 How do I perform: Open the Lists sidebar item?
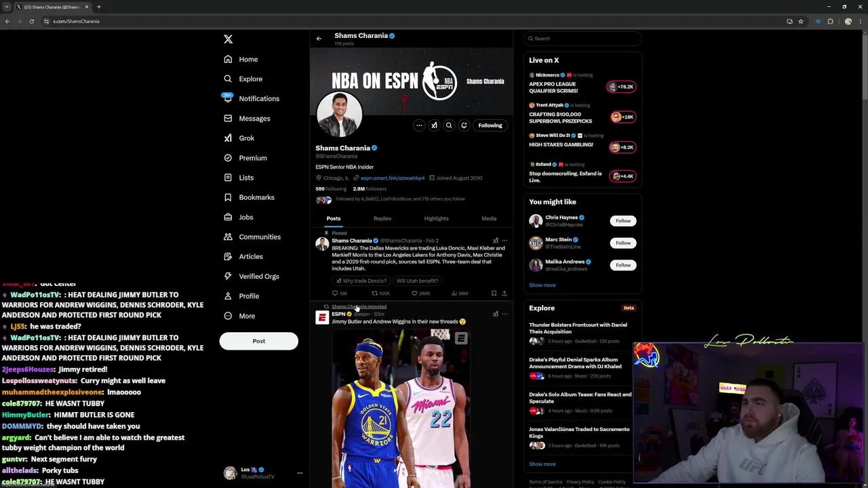pyautogui.click(x=238, y=178)
